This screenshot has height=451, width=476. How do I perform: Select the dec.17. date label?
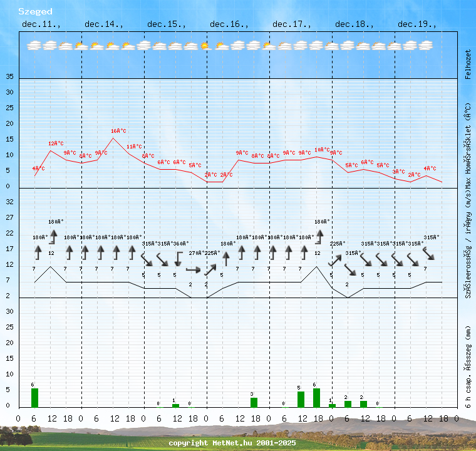click(x=292, y=24)
